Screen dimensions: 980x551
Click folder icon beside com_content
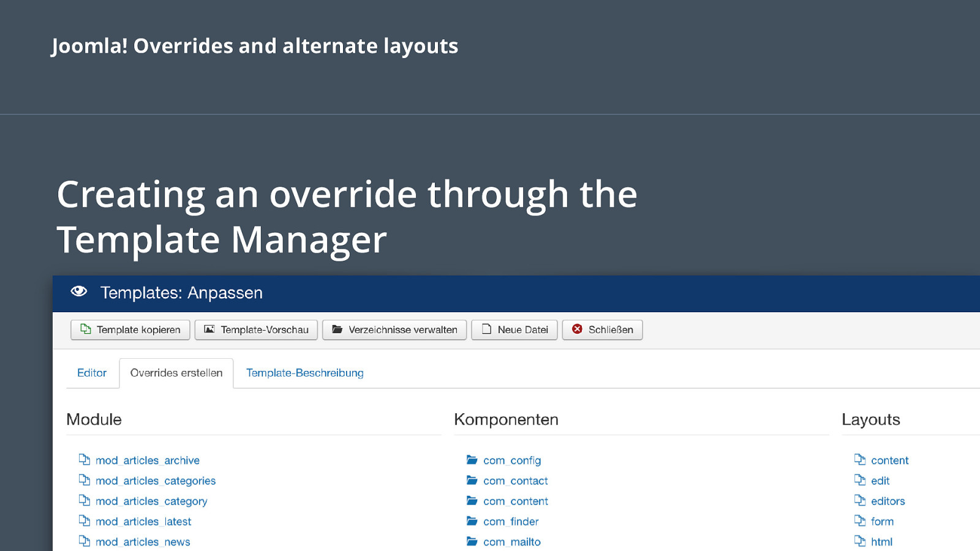click(472, 500)
